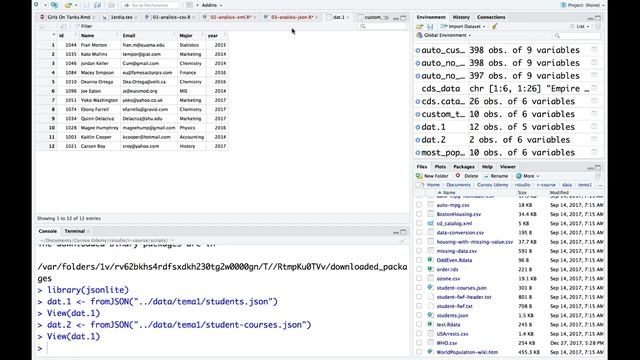Open the New File dropdown arrow
The height and width of the screenshot is (360, 640).
[44, 5]
